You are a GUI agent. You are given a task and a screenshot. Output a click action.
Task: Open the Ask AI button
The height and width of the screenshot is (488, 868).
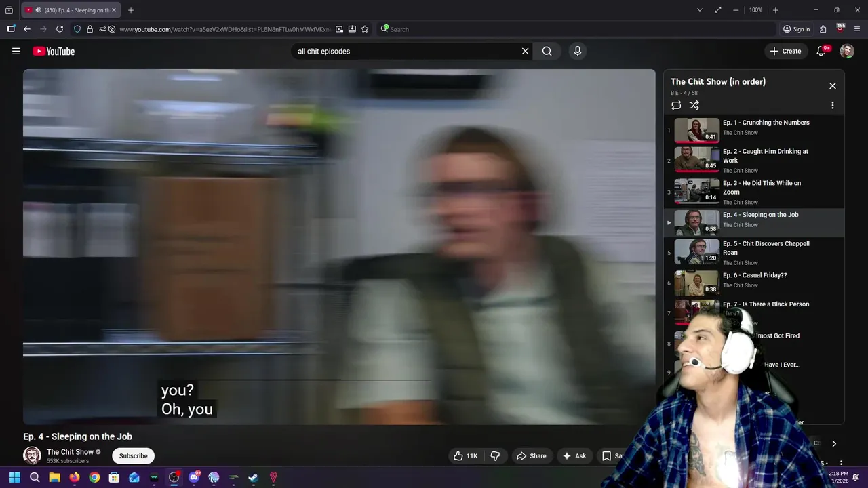(x=574, y=456)
